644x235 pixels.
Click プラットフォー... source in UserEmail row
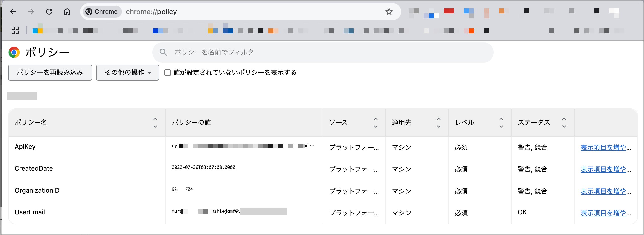coord(354,213)
